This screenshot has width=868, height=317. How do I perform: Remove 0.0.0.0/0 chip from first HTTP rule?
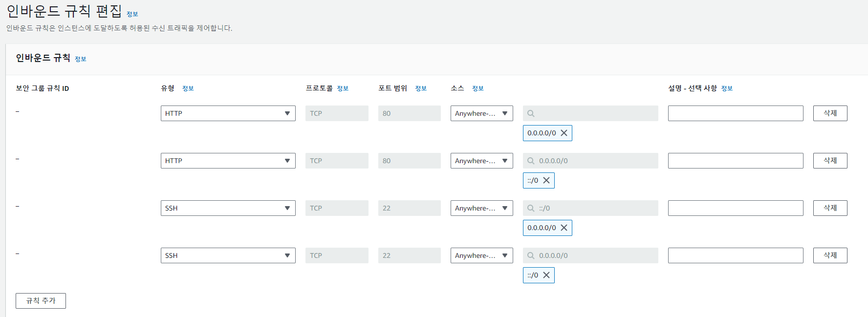[564, 133]
